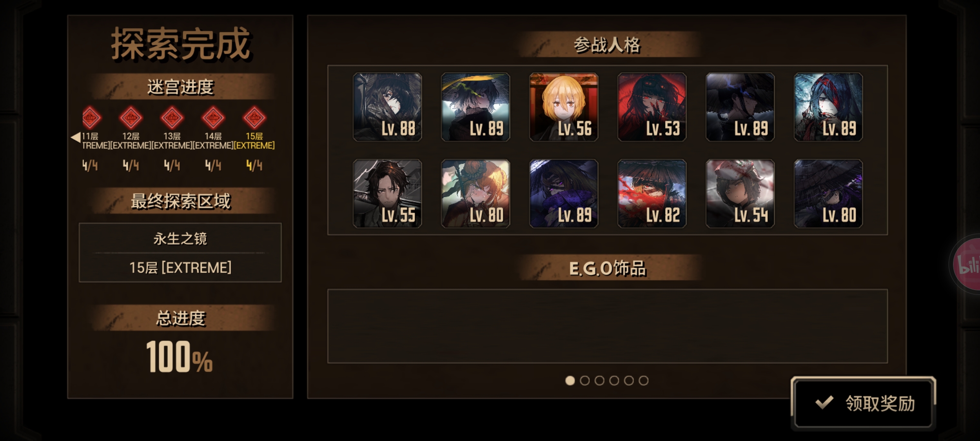Select the blonde Lv. 56 character portrait
This screenshot has height=441, width=980.
[x=564, y=107]
